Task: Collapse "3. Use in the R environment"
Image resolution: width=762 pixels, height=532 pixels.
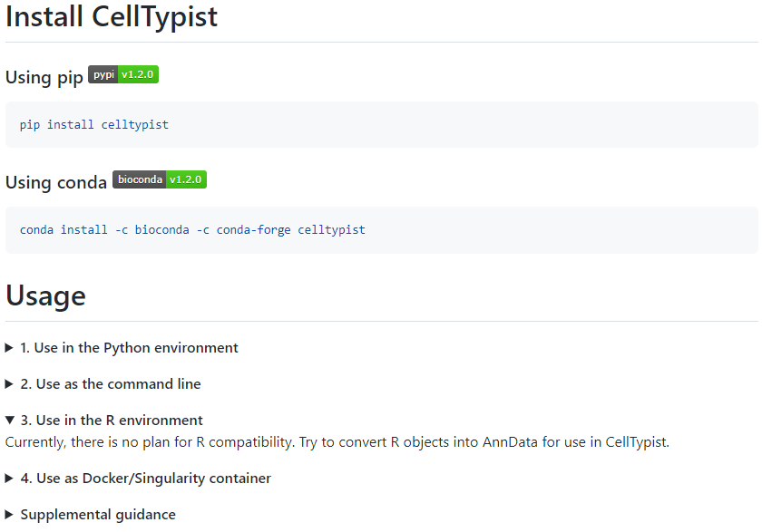Action: coord(118,420)
